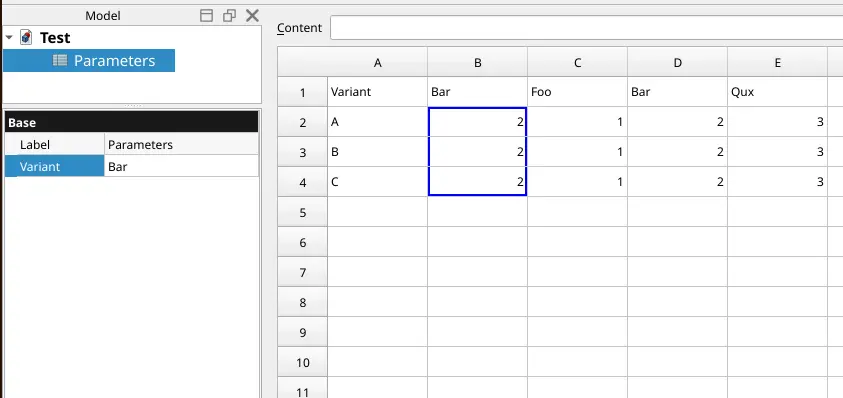Click cell E1 containing Qux

tap(777, 92)
